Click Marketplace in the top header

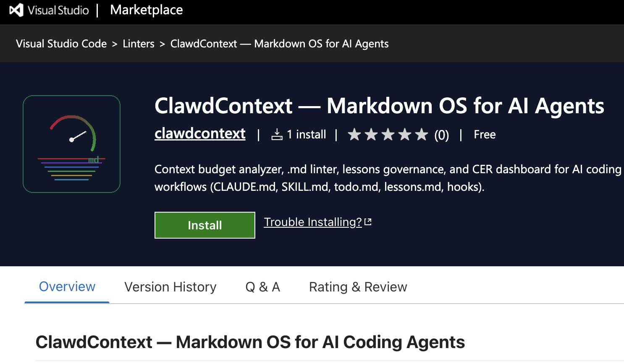(146, 10)
